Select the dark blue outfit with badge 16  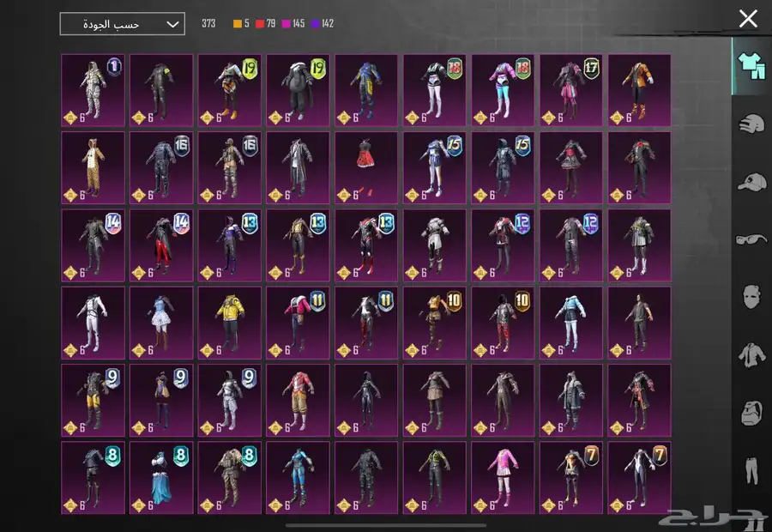tap(161, 167)
